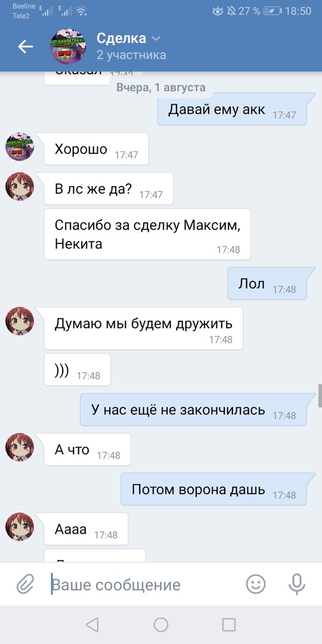Viewport: 322px width, 644px height.
Task: Tap the back arrow in header
Action: point(26,47)
